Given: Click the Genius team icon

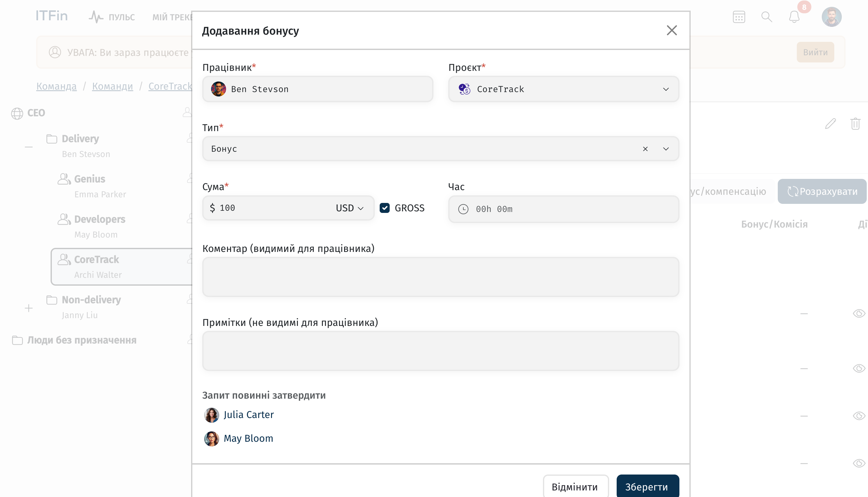Looking at the screenshot, I should 64,179.
